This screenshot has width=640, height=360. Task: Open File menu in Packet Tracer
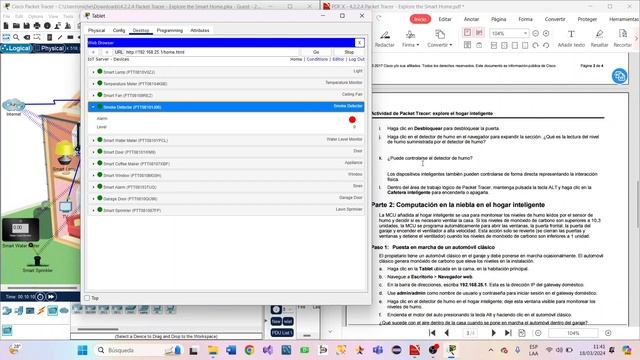coord(7,16)
